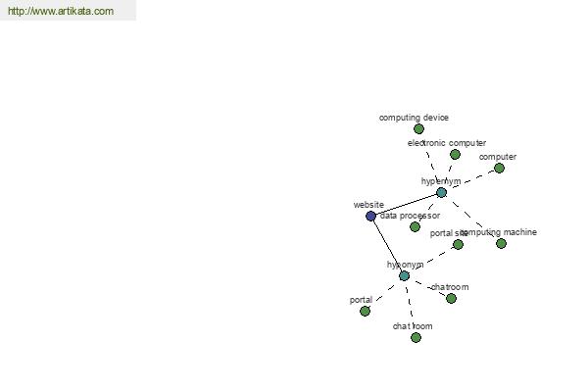
Task: Click the computer label text
Action: click(x=498, y=157)
